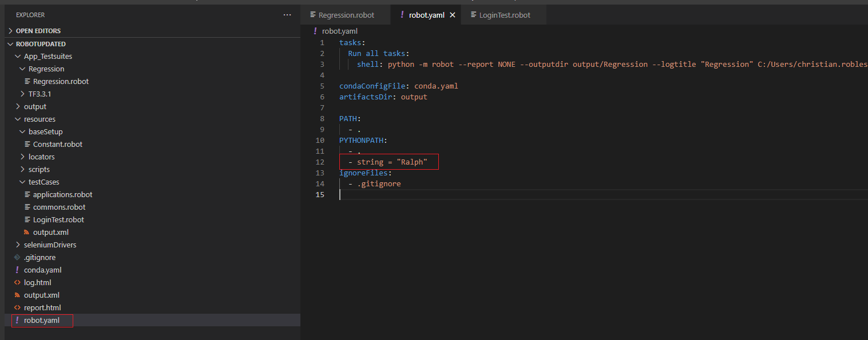Switch to the LoginTest.robot tab
The height and width of the screenshot is (340, 868).
tap(505, 15)
